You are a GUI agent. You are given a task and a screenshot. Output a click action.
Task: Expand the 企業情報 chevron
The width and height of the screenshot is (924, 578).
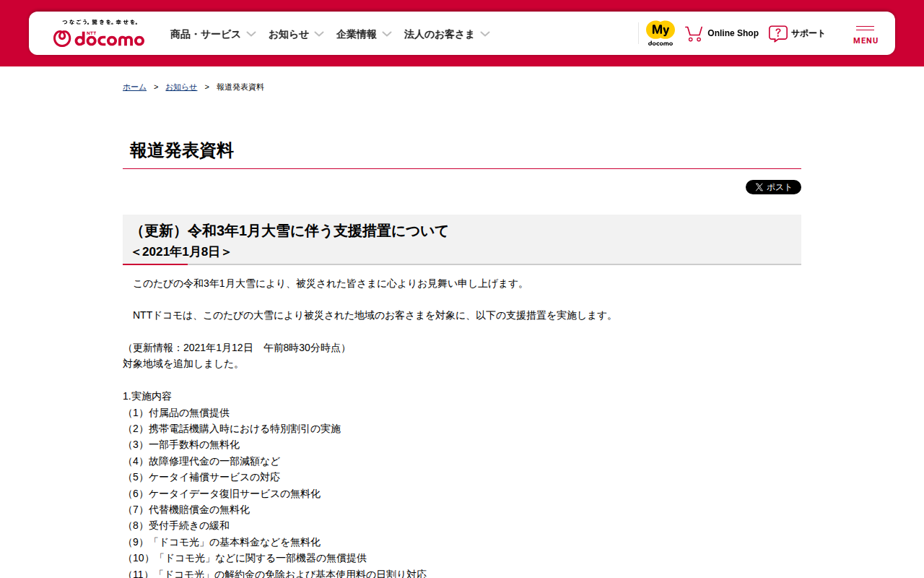pos(387,34)
